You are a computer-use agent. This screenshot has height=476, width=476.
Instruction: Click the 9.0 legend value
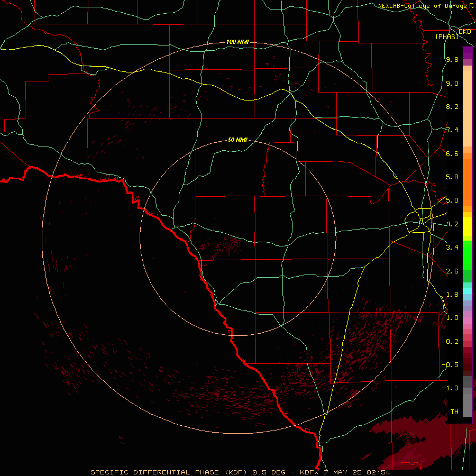click(452, 83)
